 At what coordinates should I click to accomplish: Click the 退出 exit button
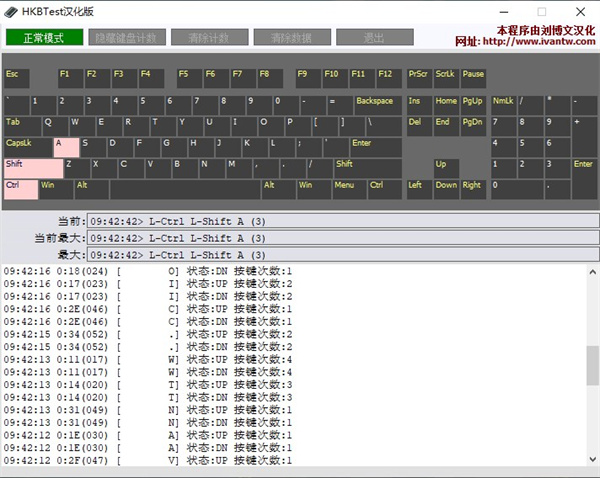pos(374,38)
